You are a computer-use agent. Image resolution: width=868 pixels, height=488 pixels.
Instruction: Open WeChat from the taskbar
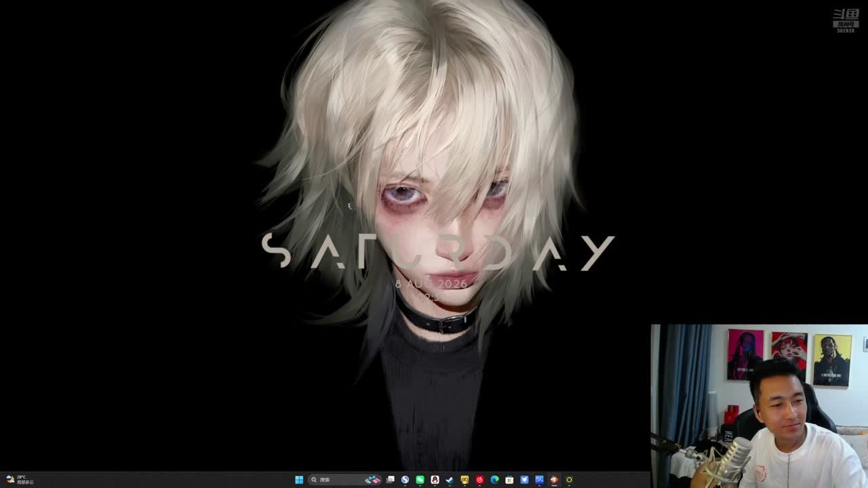420,480
